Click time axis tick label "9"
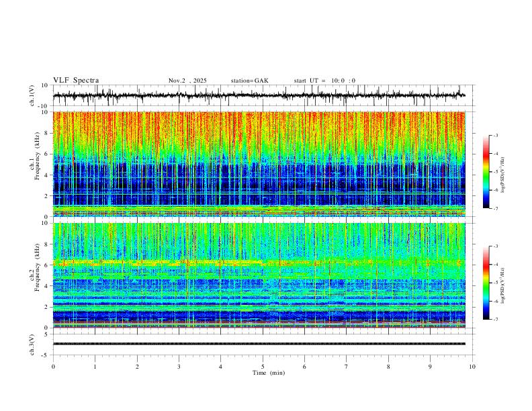The image size is (532, 411). [x=430, y=367]
